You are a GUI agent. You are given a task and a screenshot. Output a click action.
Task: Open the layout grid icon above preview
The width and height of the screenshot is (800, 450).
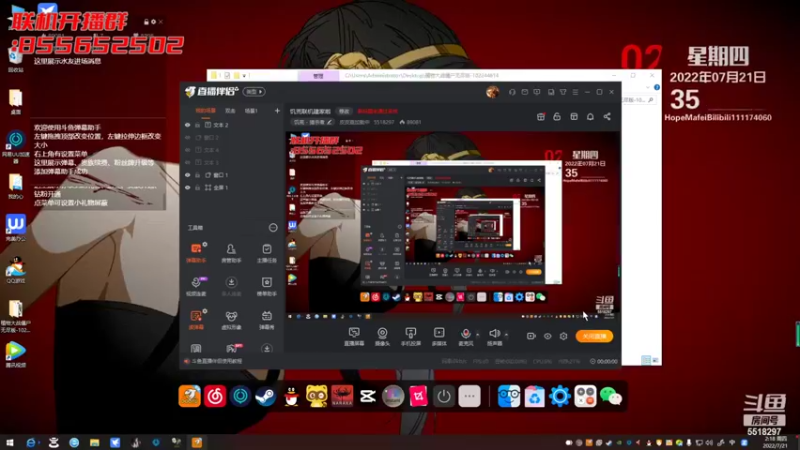(574, 117)
